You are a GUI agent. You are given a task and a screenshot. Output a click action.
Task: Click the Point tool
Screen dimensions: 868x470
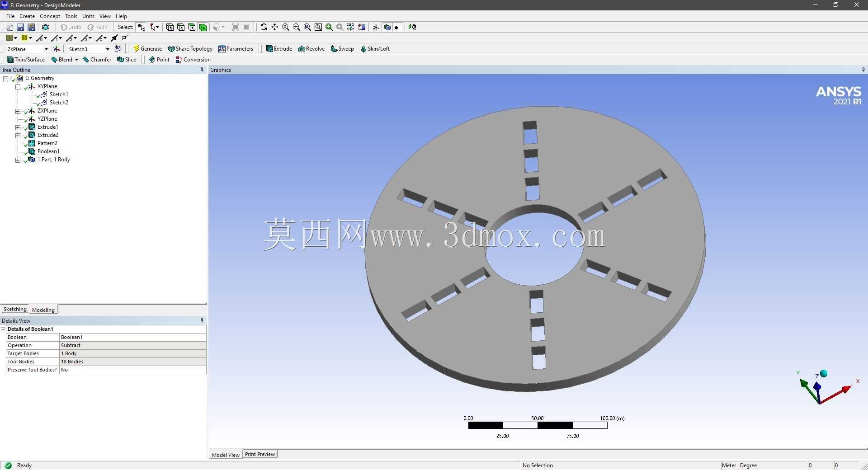point(159,60)
